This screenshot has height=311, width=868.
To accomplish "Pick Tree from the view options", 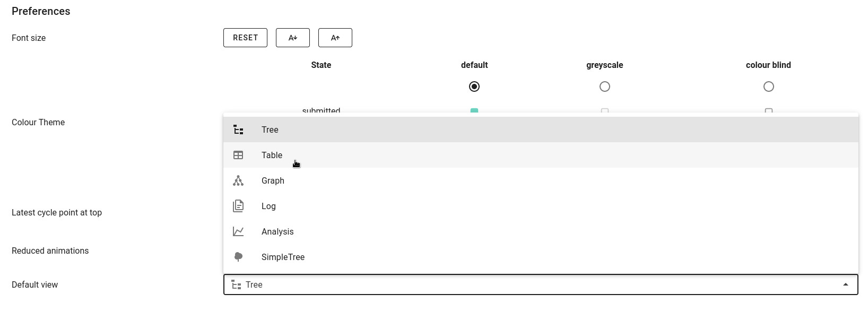I will coord(270,129).
